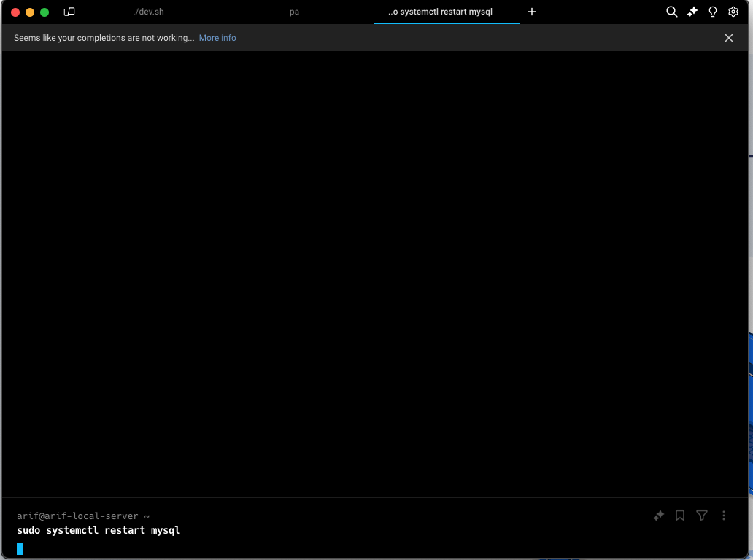The width and height of the screenshot is (753, 560).
Task: Minimize the terminal window with yellow button
Action: pos(30,12)
